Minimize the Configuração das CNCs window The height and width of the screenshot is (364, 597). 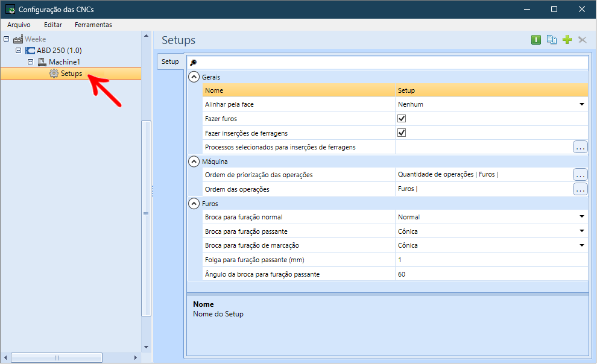tap(527, 9)
